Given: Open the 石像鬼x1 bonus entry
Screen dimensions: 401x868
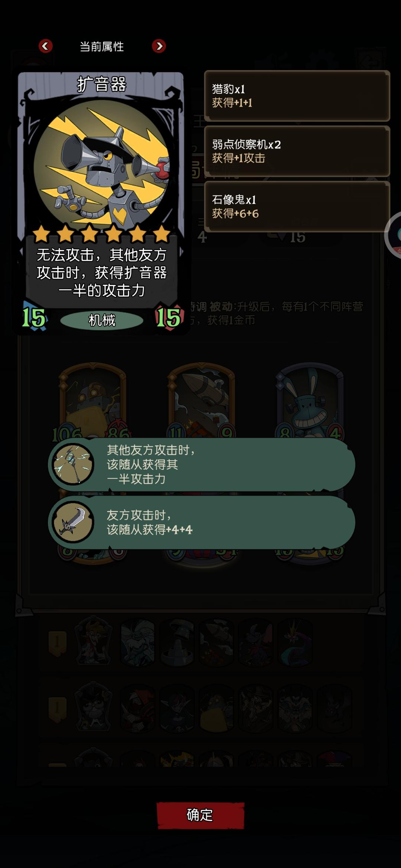Looking at the screenshot, I should click(x=297, y=206).
